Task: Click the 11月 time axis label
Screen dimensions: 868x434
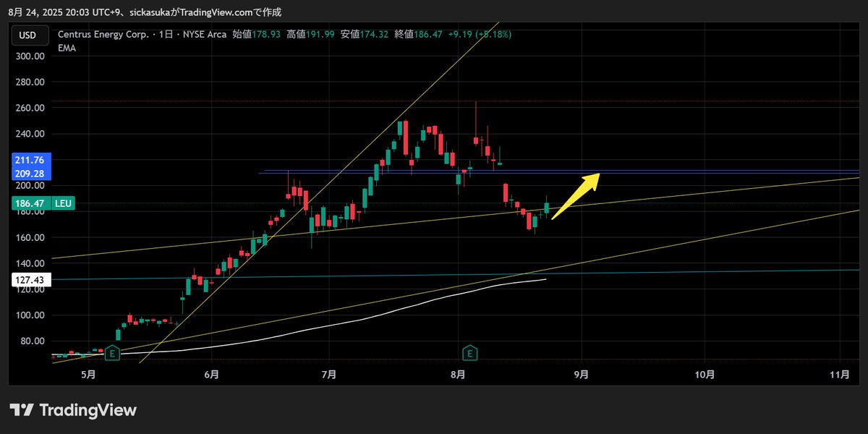Action: (840, 375)
